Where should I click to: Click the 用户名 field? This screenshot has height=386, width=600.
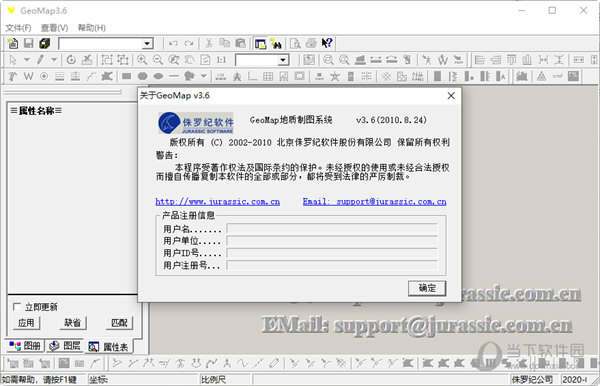click(332, 229)
